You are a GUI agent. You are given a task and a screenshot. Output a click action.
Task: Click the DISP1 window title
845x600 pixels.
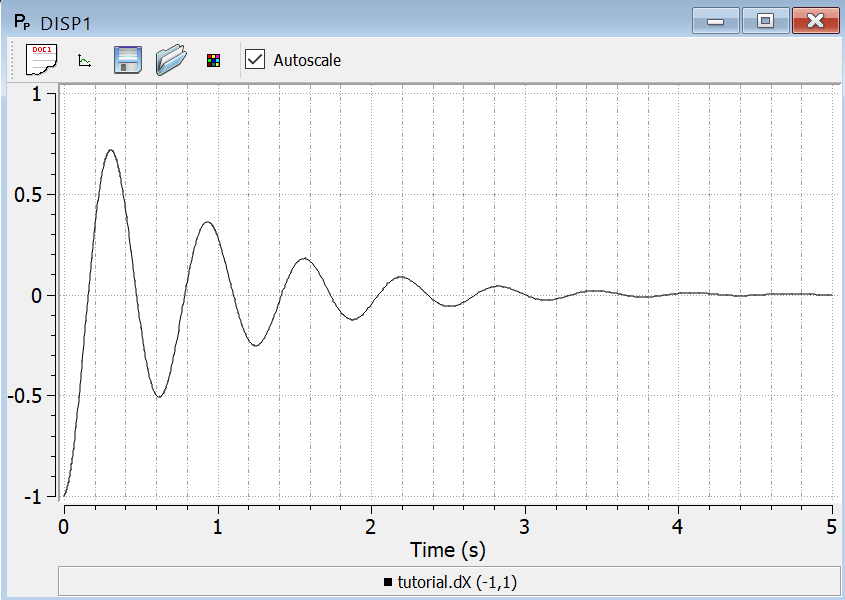66,24
